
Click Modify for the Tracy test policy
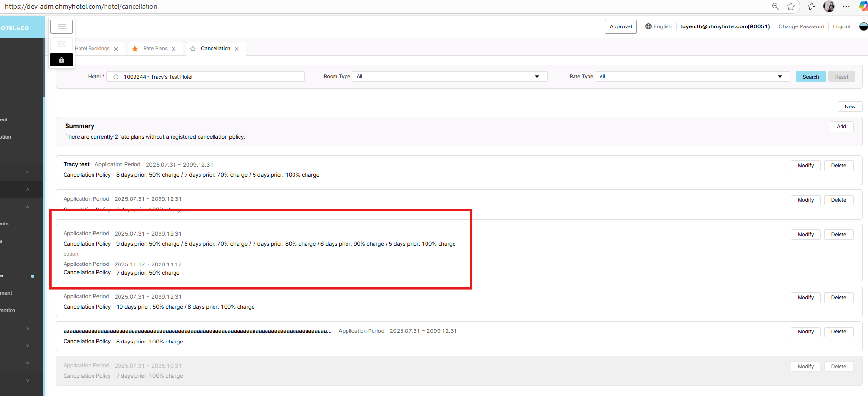805,166
